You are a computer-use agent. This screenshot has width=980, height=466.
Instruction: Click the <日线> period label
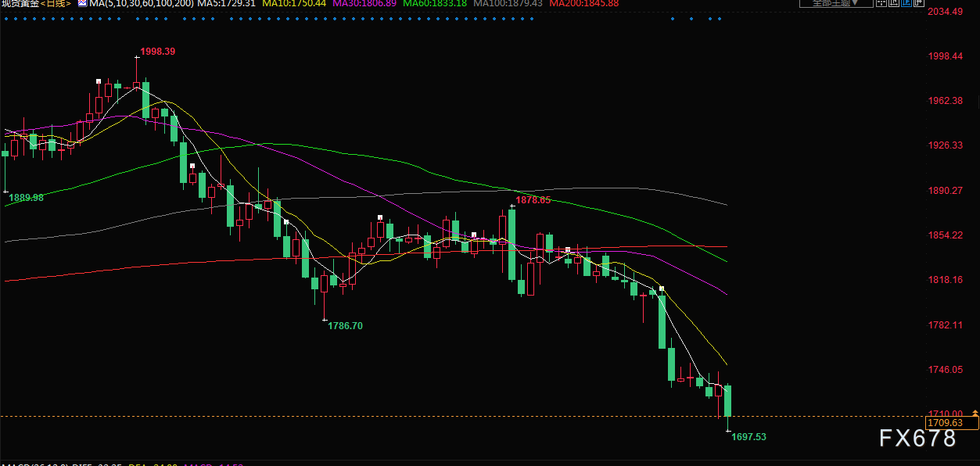coord(56,3)
